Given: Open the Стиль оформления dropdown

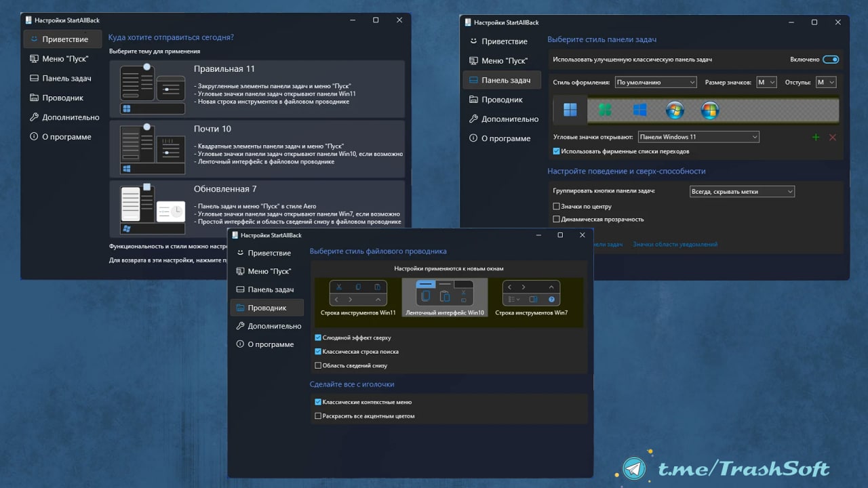Looking at the screenshot, I should [x=656, y=82].
